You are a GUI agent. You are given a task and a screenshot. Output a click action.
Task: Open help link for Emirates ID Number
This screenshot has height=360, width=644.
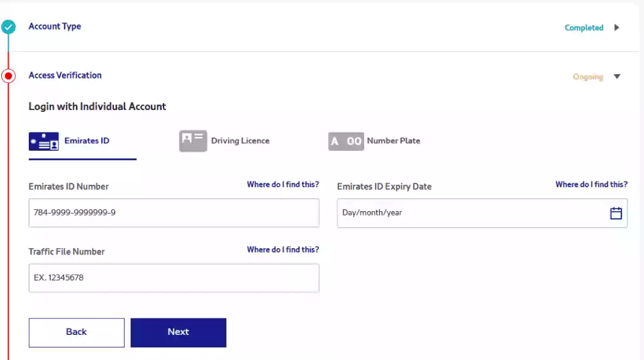[283, 184]
